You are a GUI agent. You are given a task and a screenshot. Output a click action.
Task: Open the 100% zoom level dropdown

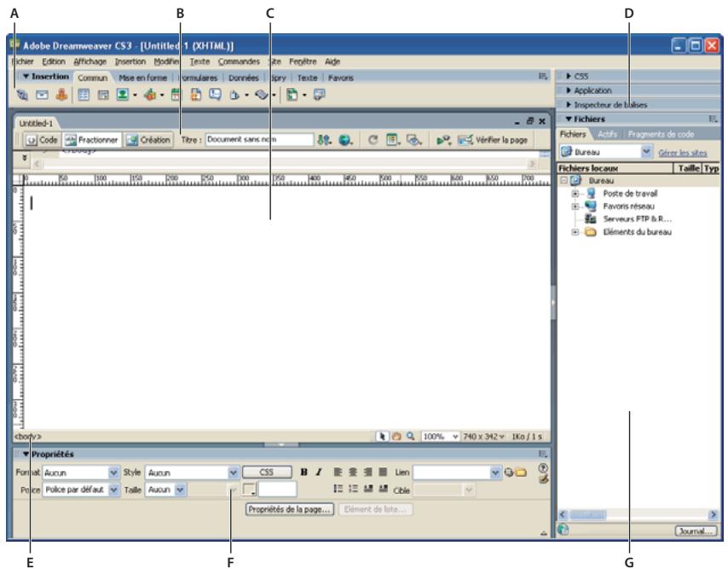tap(455, 437)
